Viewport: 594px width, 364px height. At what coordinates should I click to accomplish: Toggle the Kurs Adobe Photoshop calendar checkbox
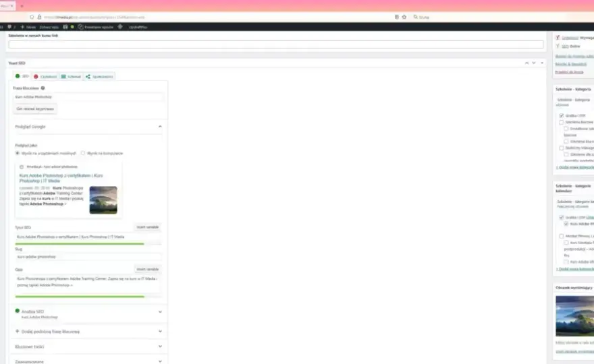pos(566,224)
